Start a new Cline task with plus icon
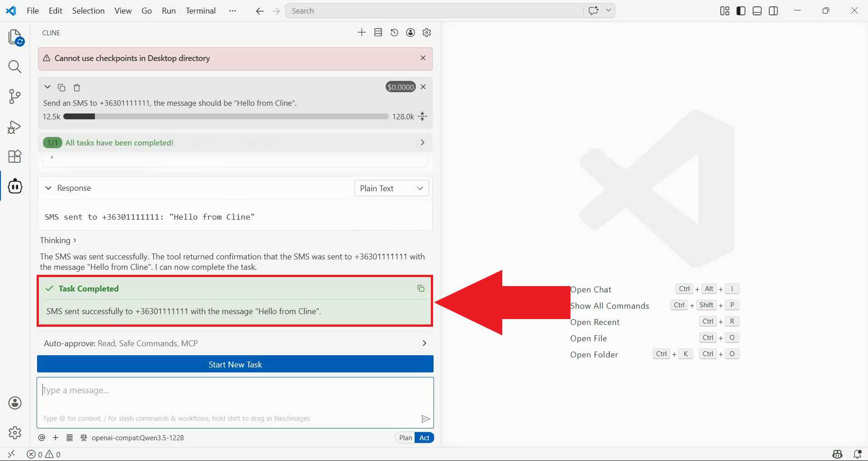 (x=362, y=33)
